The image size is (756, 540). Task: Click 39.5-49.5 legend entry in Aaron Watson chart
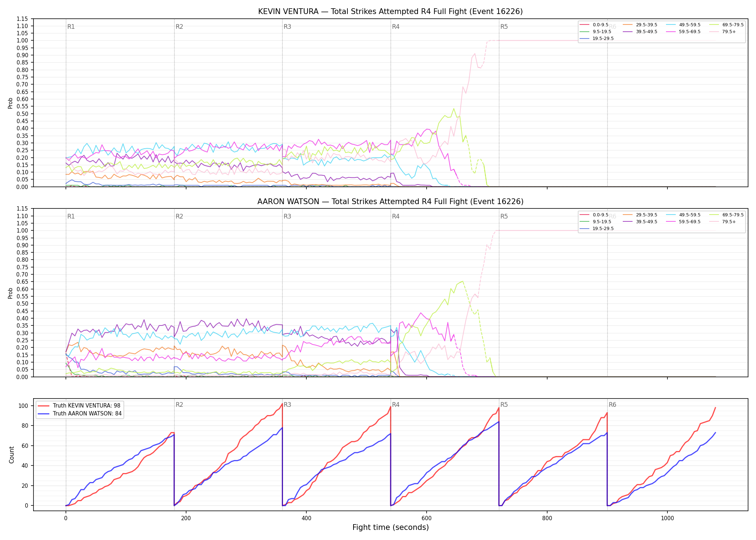[x=640, y=222]
